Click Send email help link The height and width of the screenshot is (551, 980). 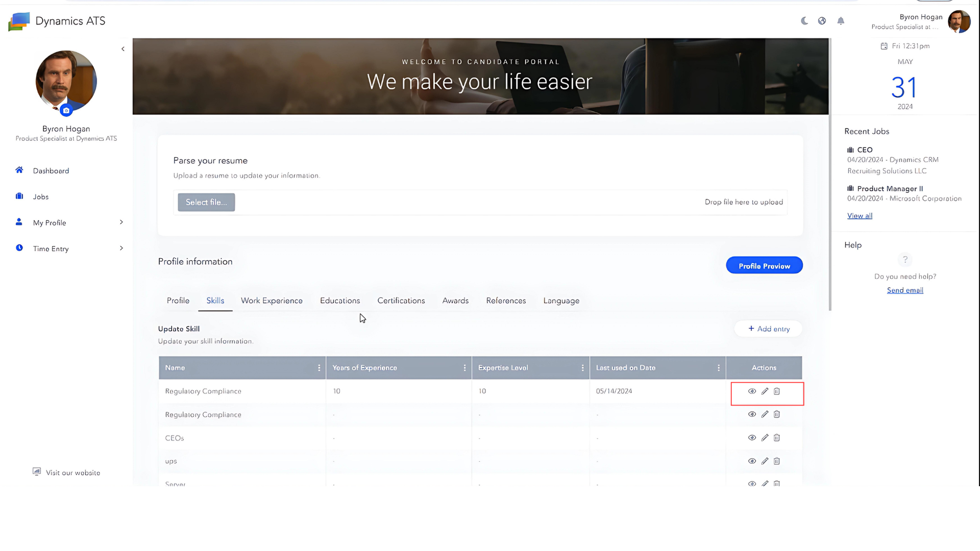pos(905,290)
